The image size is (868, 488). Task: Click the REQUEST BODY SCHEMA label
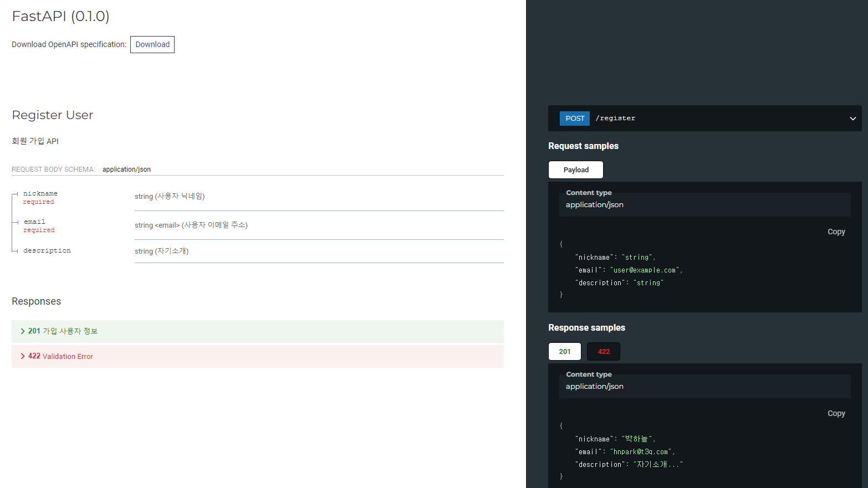[x=53, y=169]
